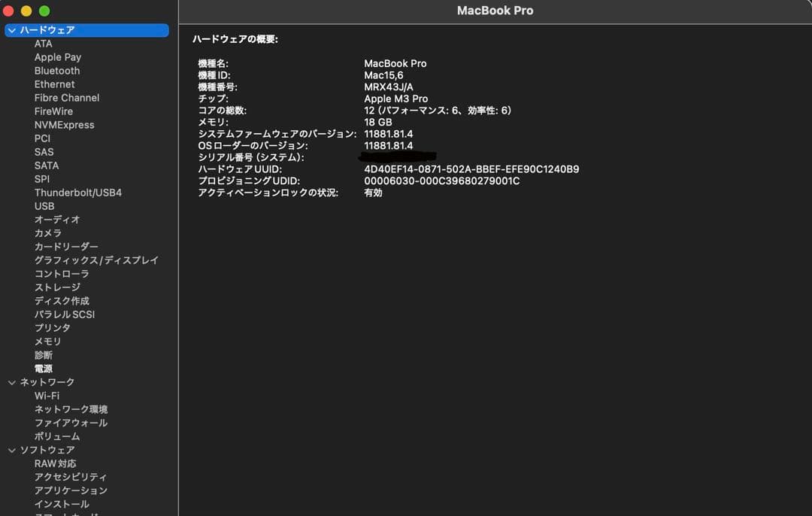Image resolution: width=812 pixels, height=516 pixels.
Task: Click the OSローダーのバージョン label
Action: point(253,146)
